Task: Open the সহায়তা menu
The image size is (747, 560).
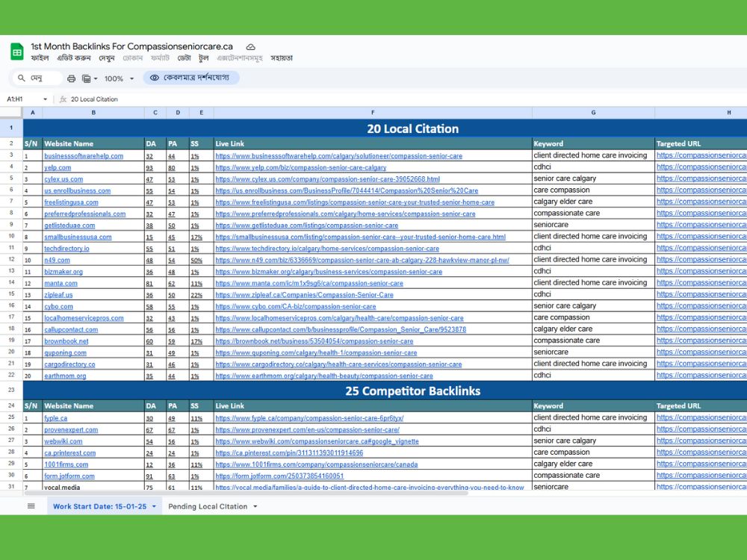Action: click(x=282, y=58)
